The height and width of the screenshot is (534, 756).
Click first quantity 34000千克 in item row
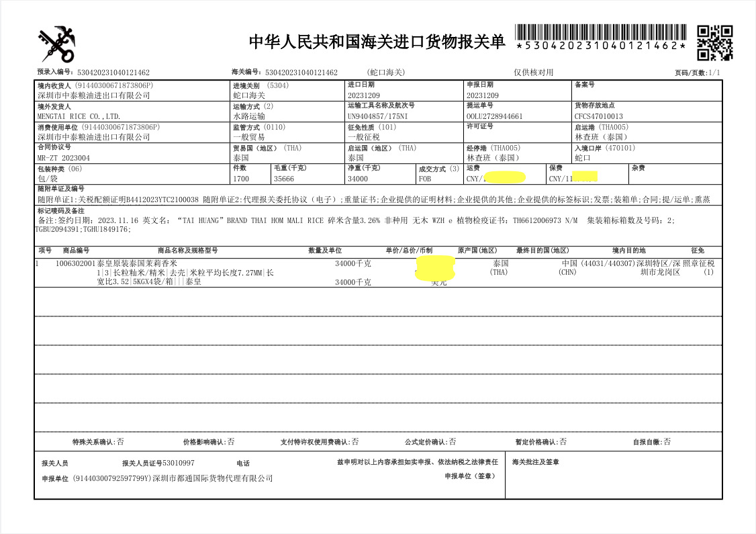353,263
